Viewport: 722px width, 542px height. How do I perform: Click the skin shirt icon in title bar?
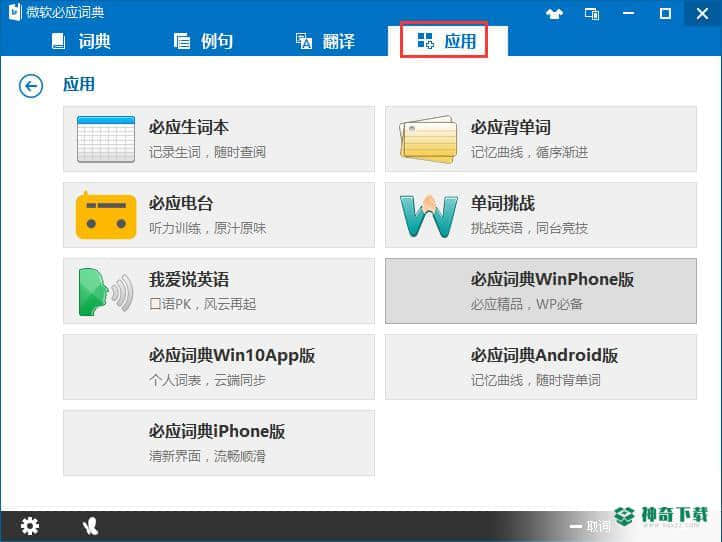pos(554,14)
